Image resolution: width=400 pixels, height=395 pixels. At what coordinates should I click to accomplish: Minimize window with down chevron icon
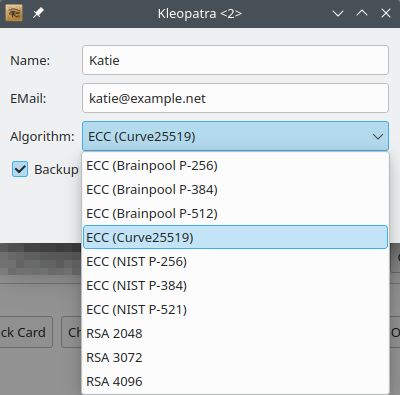pyautogui.click(x=338, y=13)
